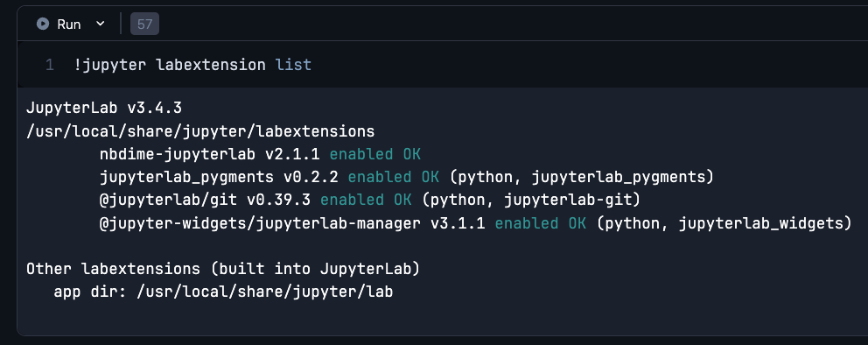Click the execution count badge 57
868x345 pixels.
pos(144,24)
